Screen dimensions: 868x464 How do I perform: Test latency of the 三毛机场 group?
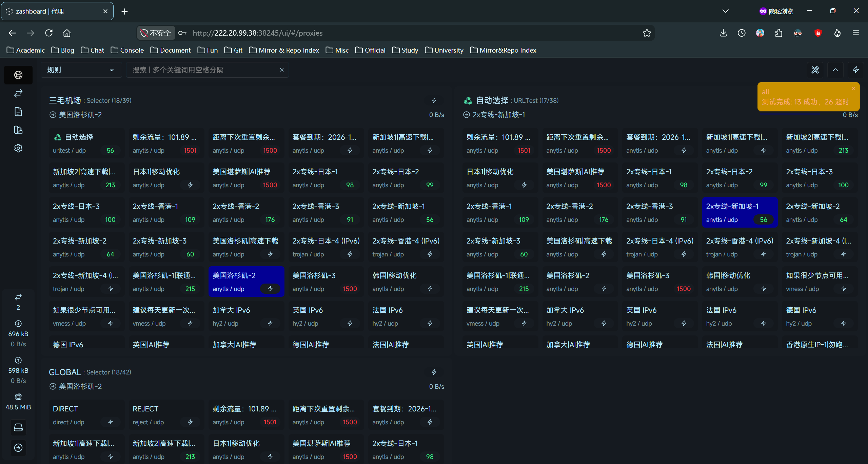(434, 100)
